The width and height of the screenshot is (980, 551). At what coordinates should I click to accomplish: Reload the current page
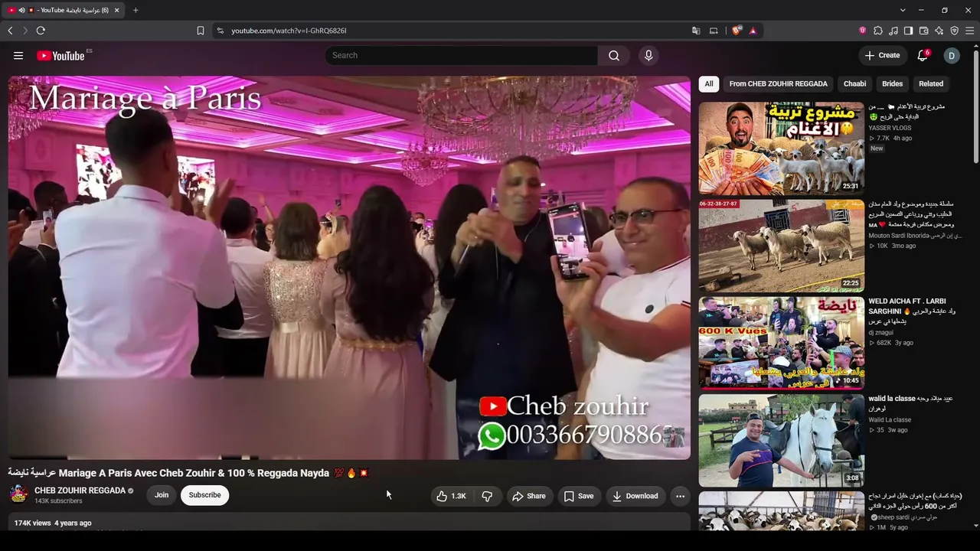click(x=41, y=31)
